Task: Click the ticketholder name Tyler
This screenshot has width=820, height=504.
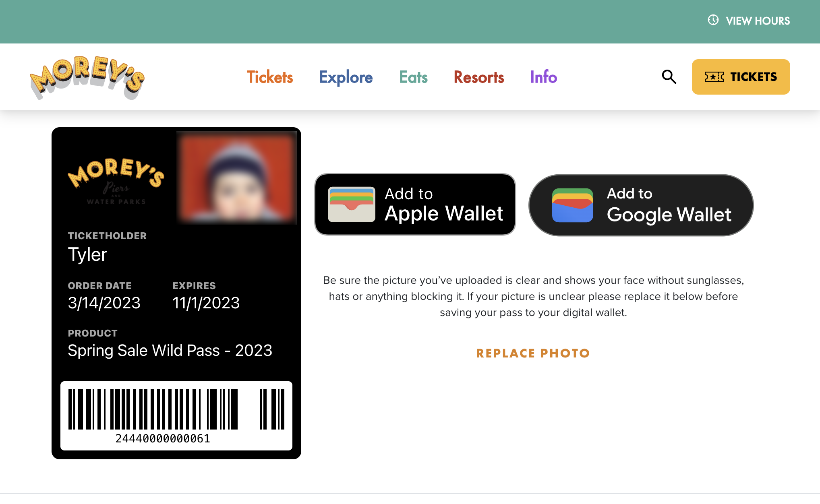Action: [x=87, y=254]
